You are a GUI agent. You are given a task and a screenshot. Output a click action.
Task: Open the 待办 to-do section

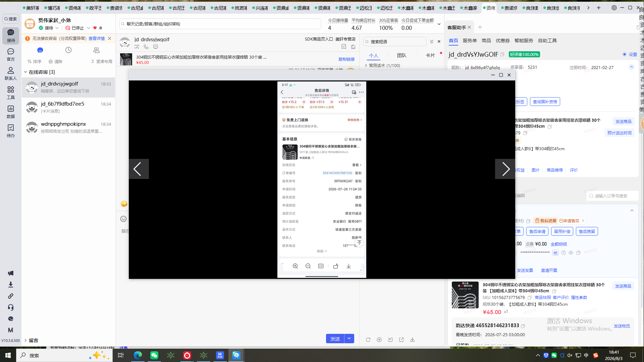(11, 131)
